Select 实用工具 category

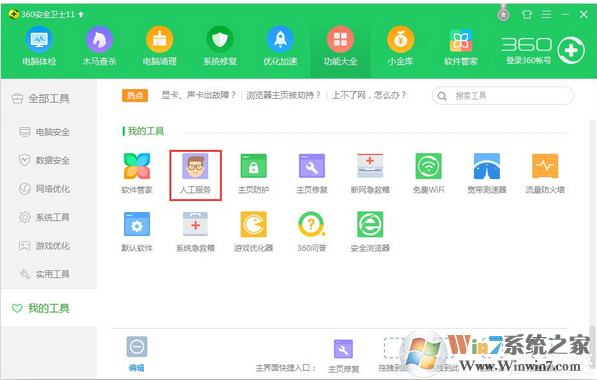pyautogui.click(x=49, y=274)
